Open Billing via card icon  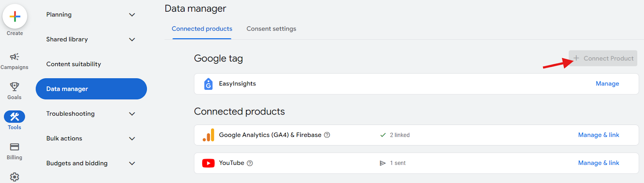(x=14, y=147)
